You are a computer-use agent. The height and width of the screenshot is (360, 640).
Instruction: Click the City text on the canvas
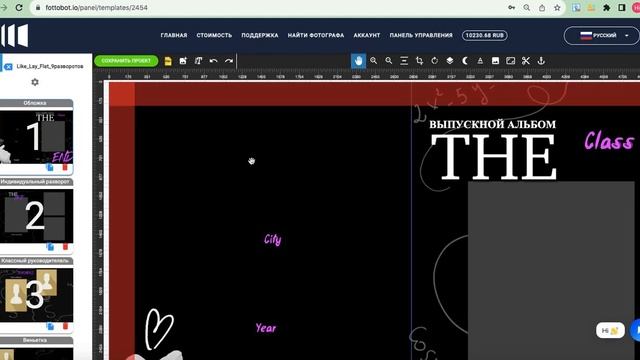click(x=273, y=239)
